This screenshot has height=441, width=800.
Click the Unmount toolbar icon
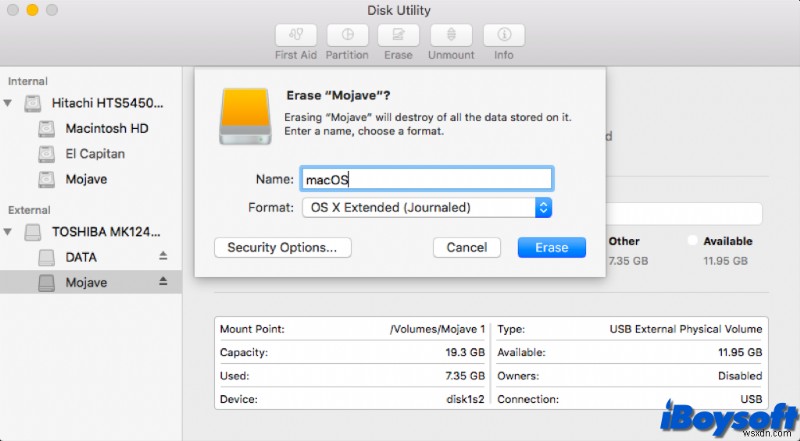click(x=451, y=35)
